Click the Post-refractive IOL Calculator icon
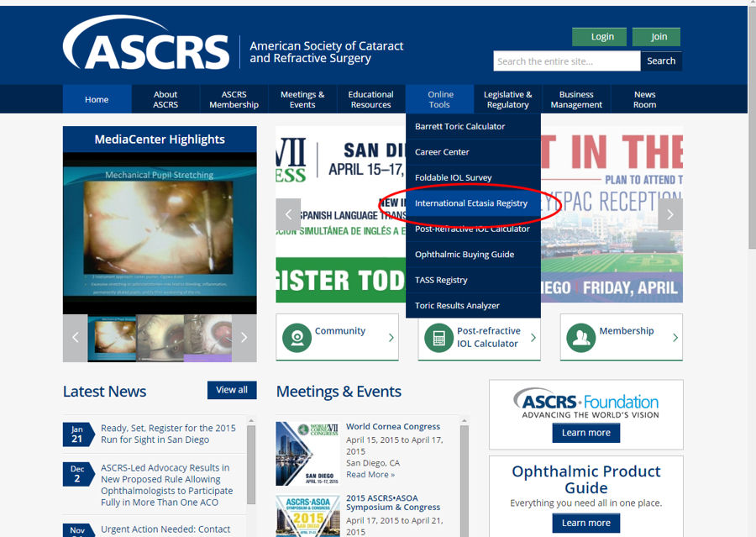The image size is (756, 537). [x=438, y=337]
